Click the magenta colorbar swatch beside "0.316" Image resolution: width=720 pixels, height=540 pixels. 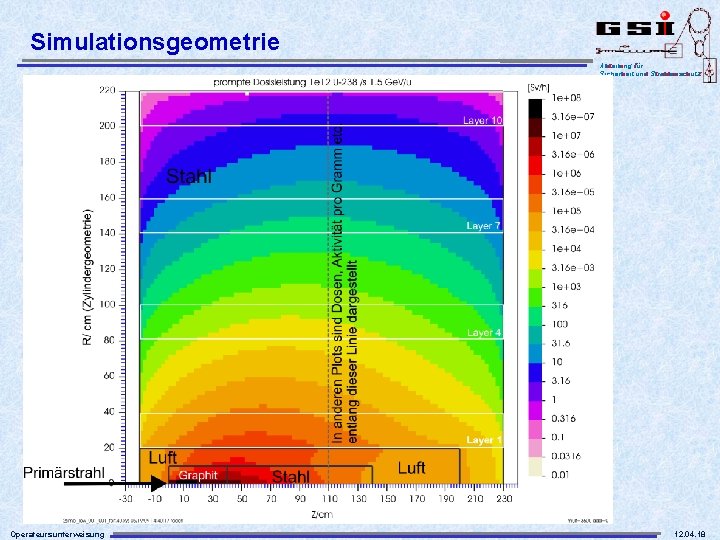pyautogui.click(x=535, y=410)
